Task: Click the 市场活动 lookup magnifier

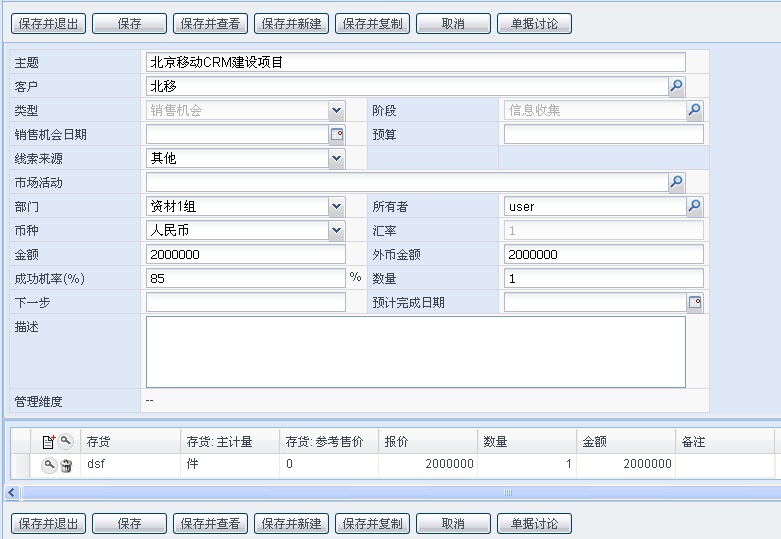Action: point(677,182)
